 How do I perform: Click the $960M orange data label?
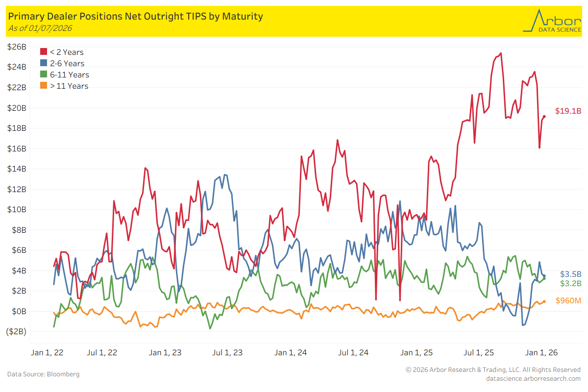pyautogui.click(x=568, y=300)
